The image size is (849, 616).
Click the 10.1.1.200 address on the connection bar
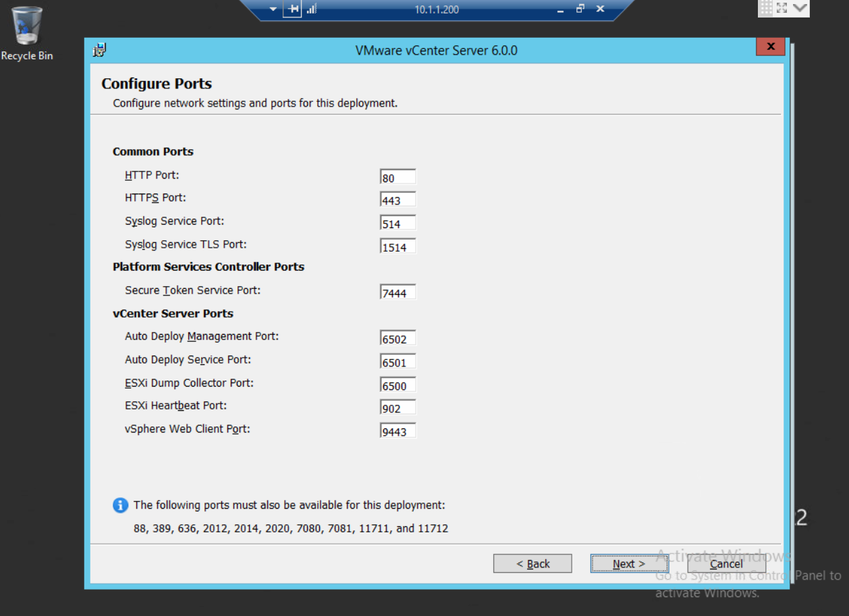(437, 9)
